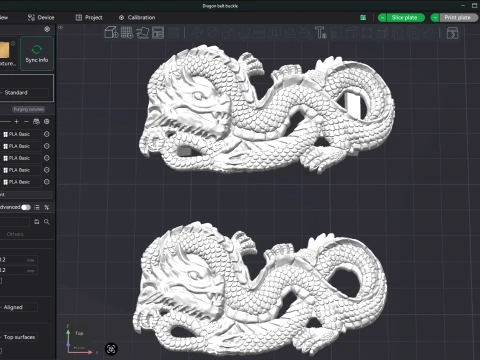Toggle the Advanced settings switch

pyautogui.click(x=26, y=207)
